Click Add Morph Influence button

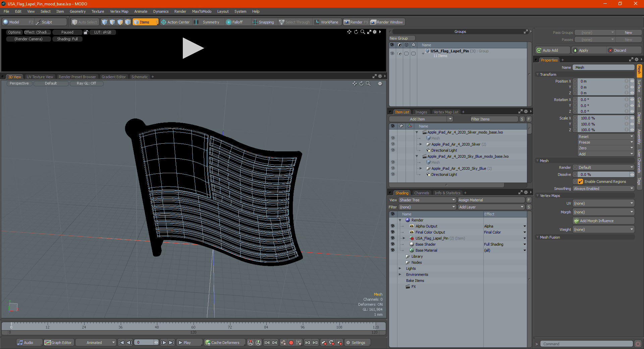click(603, 221)
